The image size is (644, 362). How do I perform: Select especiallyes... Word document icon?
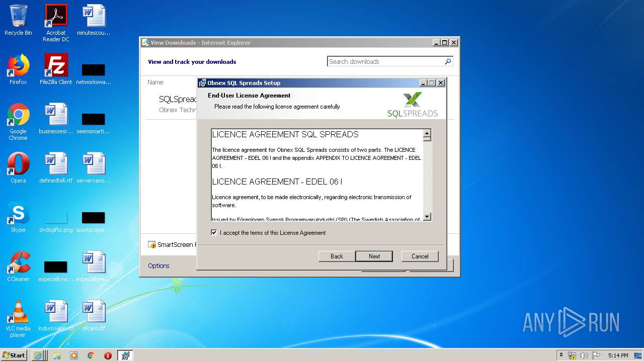tap(94, 266)
